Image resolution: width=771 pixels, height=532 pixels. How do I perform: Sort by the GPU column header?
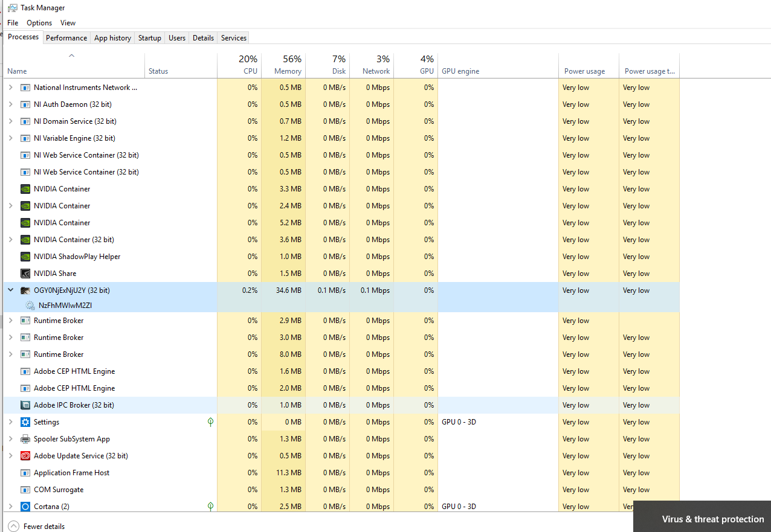(416, 66)
